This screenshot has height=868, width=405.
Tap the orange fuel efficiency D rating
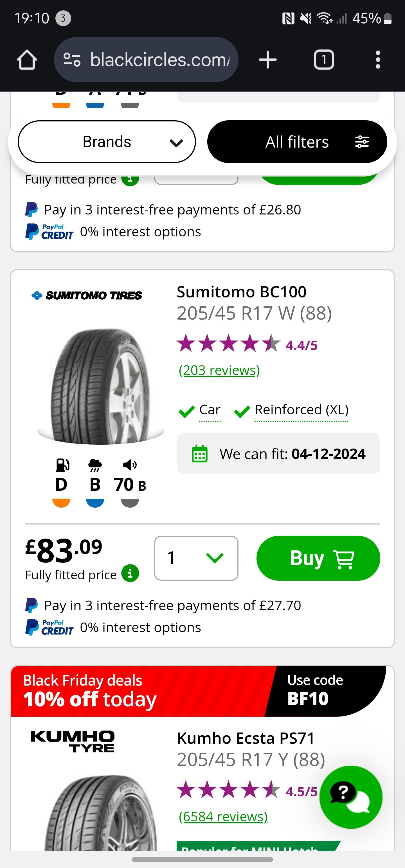pyautogui.click(x=61, y=485)
